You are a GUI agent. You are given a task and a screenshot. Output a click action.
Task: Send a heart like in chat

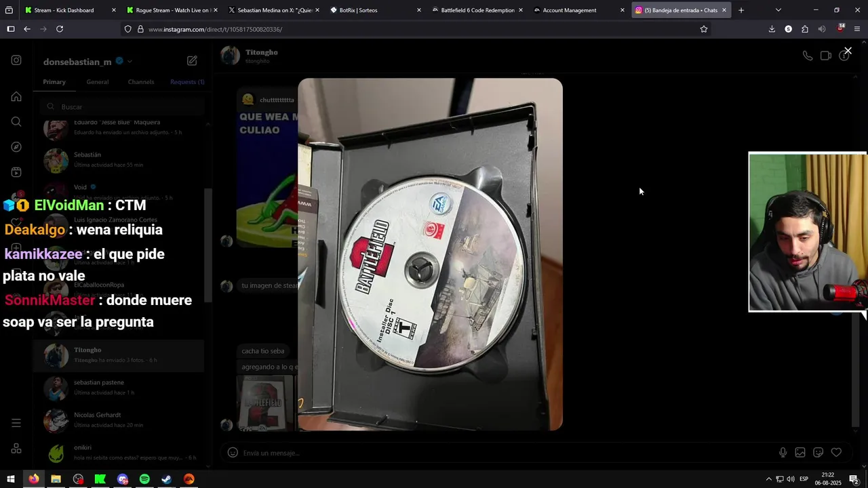point(836,453)
